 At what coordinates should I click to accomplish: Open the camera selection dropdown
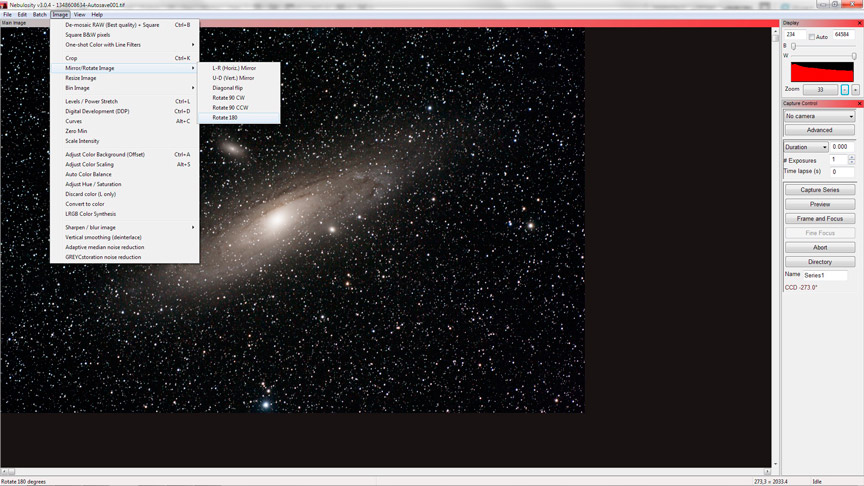pyautogui.click(x=819, y=116)
